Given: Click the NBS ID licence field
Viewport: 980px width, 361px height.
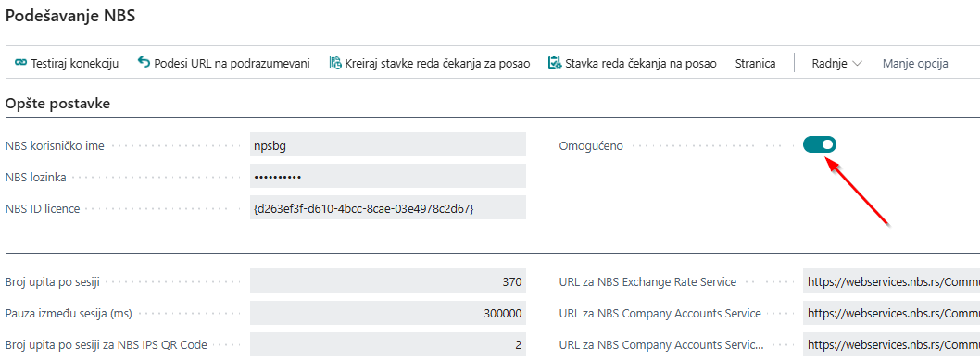Looking at the screenshot, I should click(387, 208).
